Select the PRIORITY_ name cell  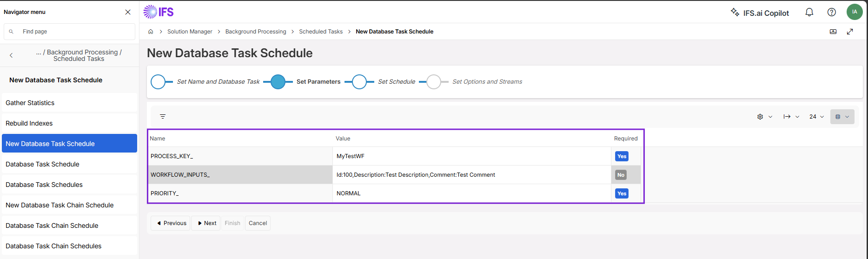pos(240,193)
